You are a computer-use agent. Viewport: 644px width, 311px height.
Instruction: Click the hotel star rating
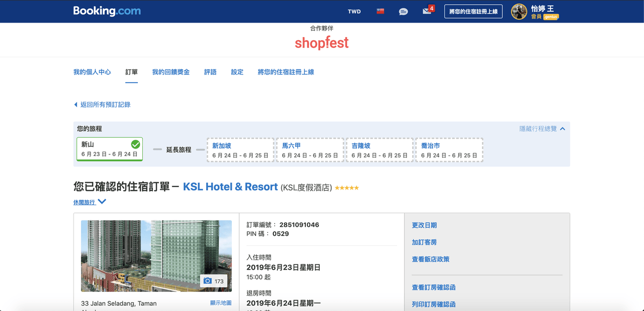[347, 188]
